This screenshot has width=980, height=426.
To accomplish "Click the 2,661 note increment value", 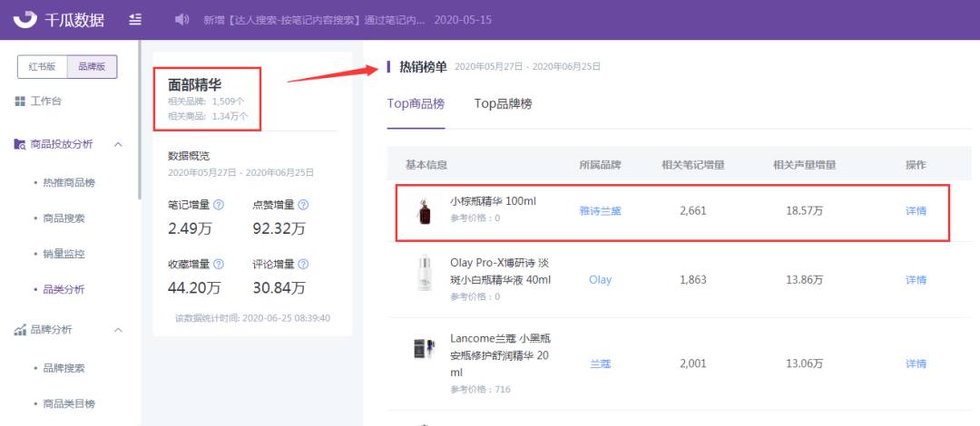I will (693, 211).
